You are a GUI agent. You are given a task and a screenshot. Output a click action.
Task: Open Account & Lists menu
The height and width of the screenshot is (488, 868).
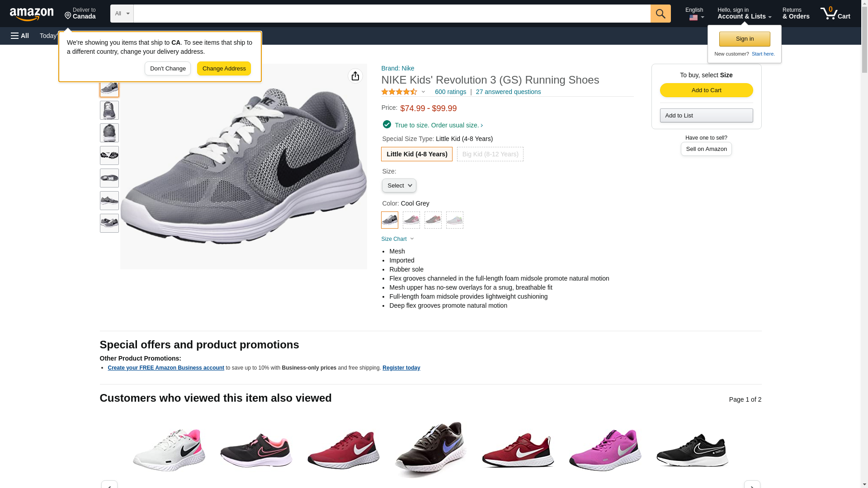click(x=744, y=14)
